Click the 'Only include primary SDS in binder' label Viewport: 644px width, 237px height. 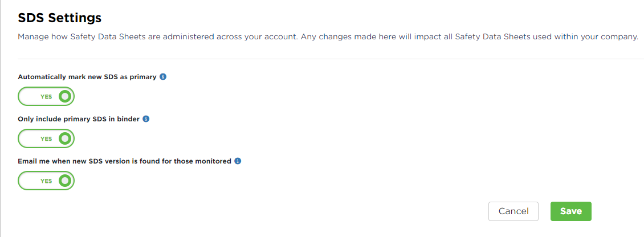pos(79,119)
